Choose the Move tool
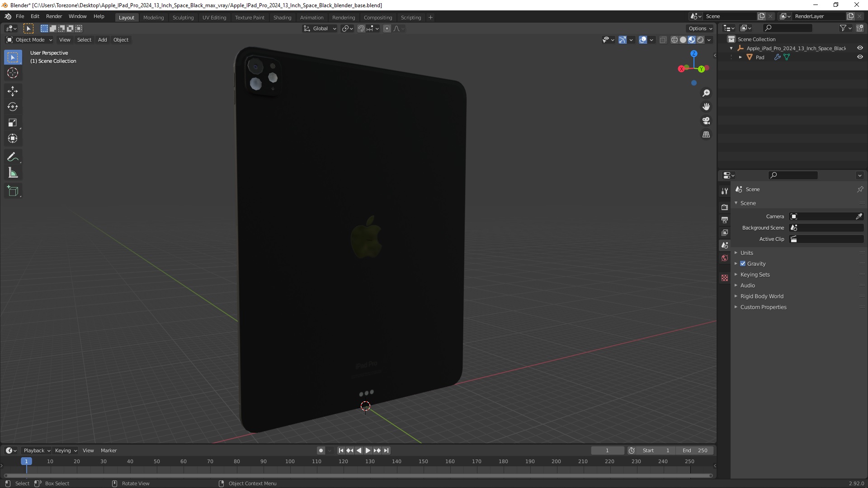 coord(13,91)
